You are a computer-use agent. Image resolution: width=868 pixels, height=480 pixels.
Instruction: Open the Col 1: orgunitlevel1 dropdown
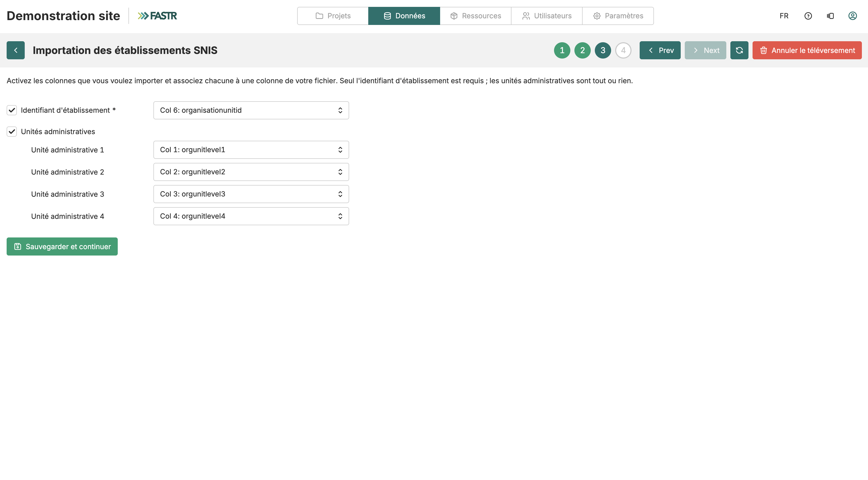[251, 150]
